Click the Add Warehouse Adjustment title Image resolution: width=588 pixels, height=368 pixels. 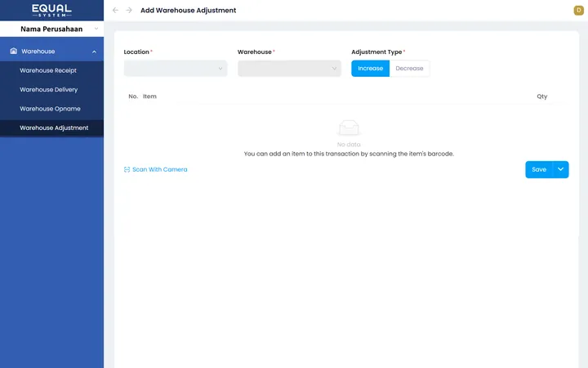[189, 11]
